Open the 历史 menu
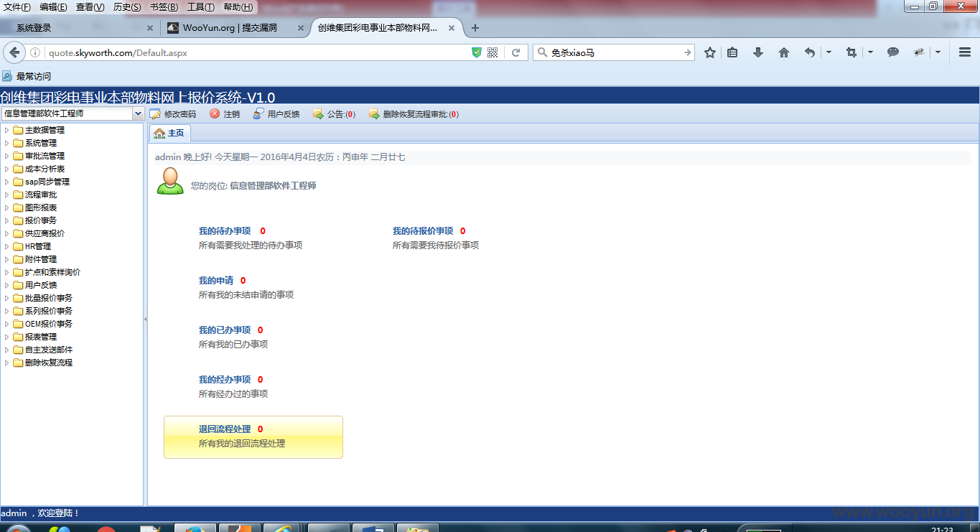980x532 pixels. coord(127,7)
